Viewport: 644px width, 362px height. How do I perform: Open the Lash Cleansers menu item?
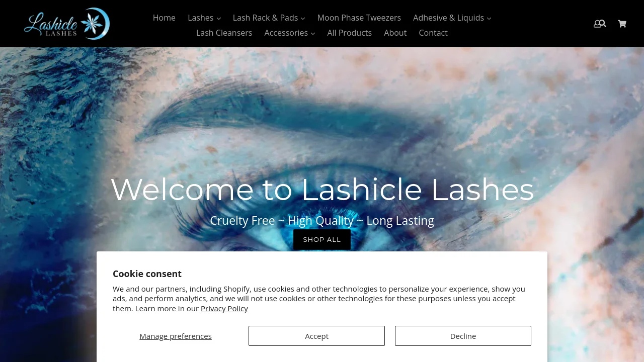point(224,33)
